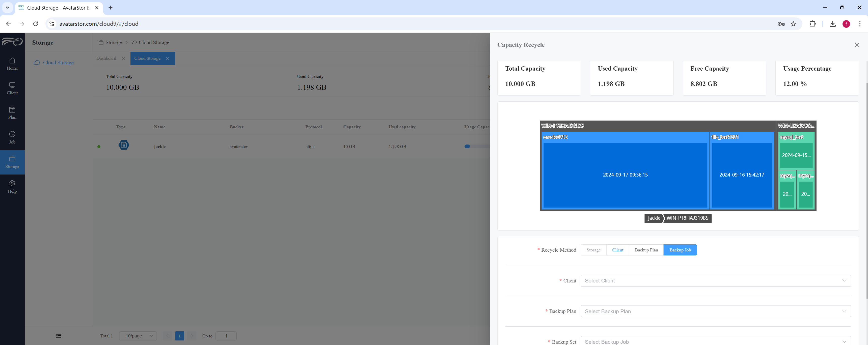The height and width of the screenshot is (345, 868).
Task: Open the Select Backup Job dropdown
Action: (716, 341)
